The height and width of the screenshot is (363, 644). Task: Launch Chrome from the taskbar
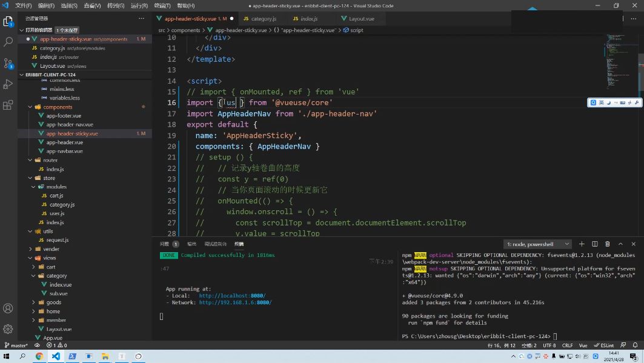click(39, 356)
